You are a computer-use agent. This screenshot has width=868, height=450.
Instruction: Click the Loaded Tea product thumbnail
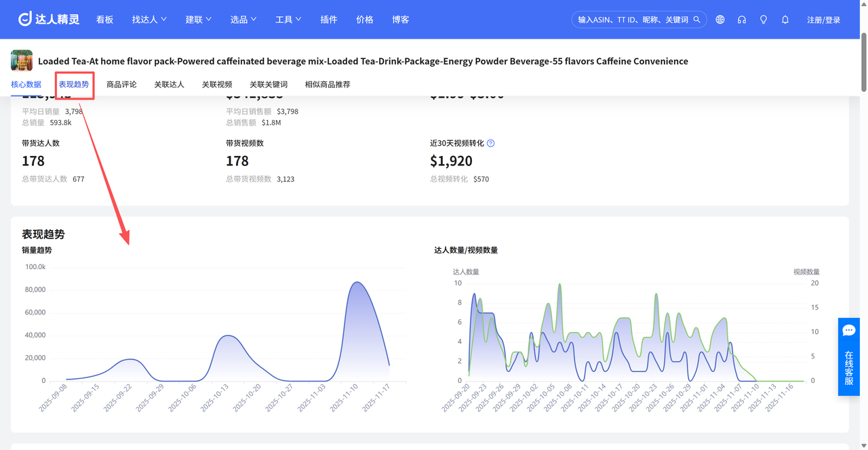(22, 60)
